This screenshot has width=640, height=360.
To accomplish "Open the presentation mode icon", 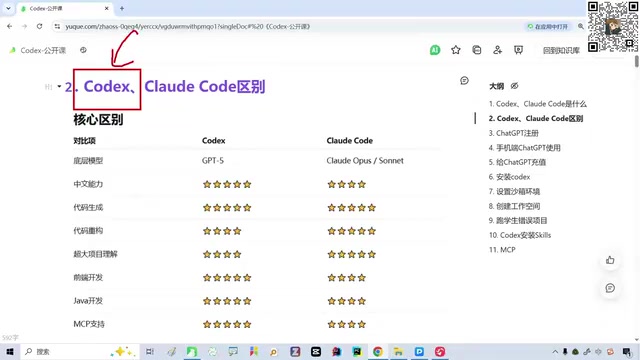I will (x=518, y=50).
